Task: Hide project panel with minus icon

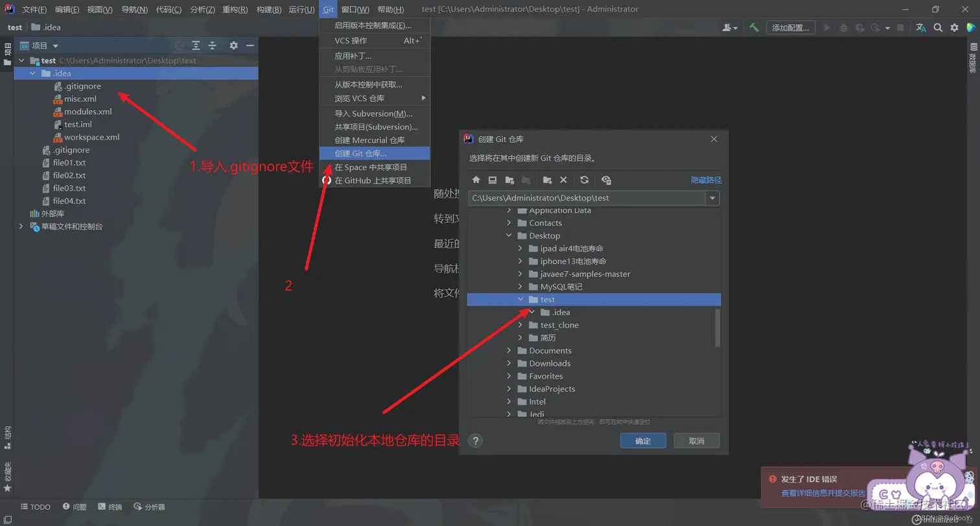Action: [x=250, y=45]
